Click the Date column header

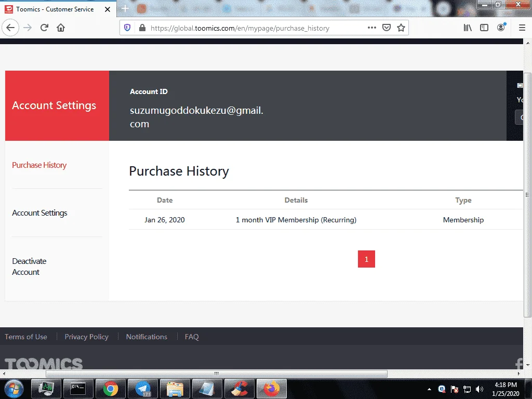click(165, 200)
